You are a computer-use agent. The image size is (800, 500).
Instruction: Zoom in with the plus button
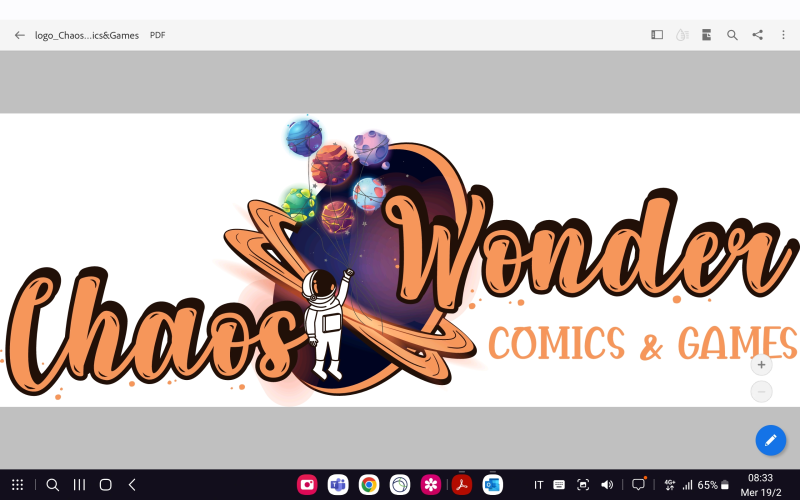761,365
